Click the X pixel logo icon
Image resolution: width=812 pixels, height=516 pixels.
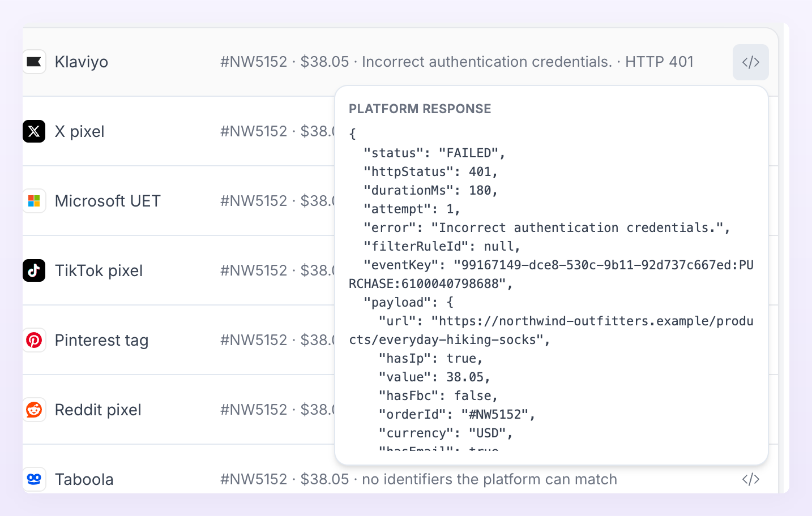(34, 131)
